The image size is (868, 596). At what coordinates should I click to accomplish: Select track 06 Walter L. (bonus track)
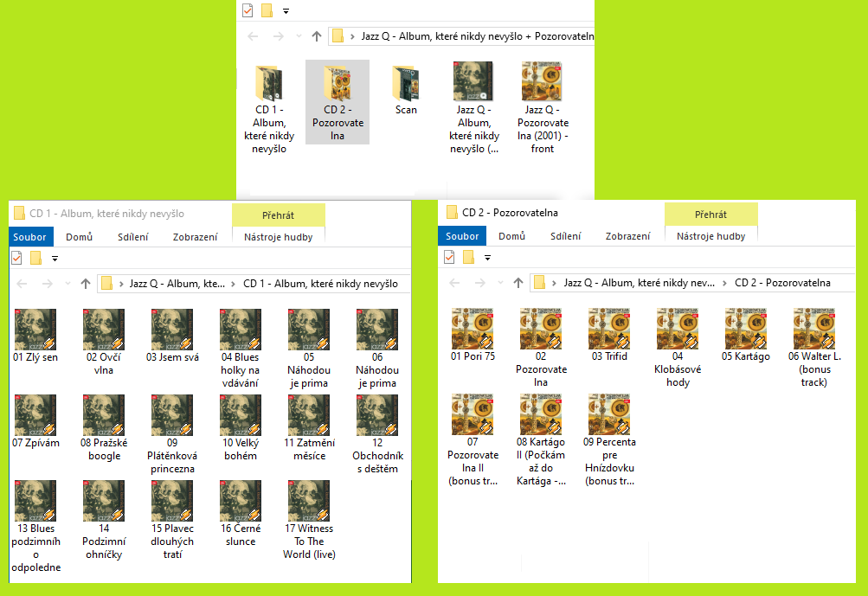(814, 348)
